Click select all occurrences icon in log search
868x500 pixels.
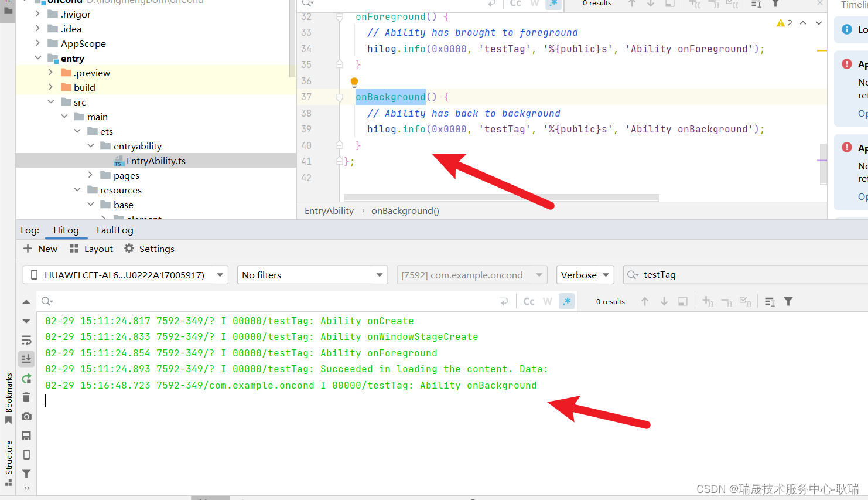tap(683, 301)
